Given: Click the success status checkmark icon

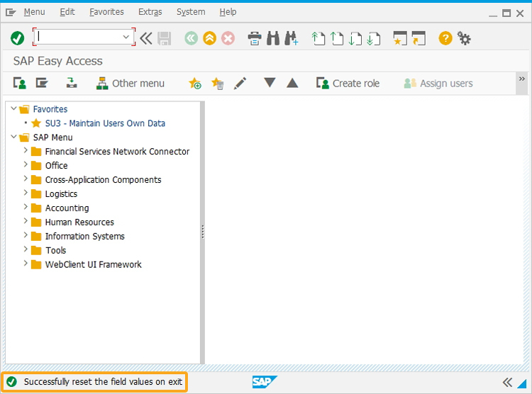Looking at the screenshot, I should pyautogui.click(x=11, y=382).
